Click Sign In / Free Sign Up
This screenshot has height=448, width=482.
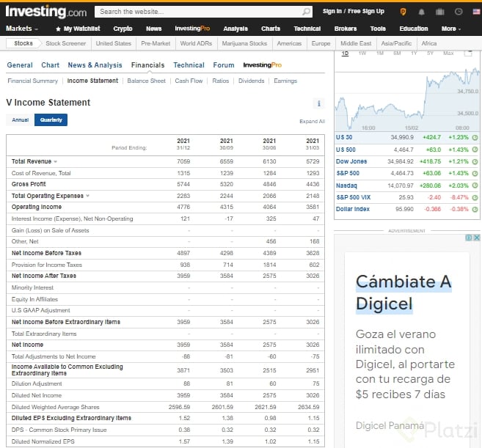(x=353, y=12)
